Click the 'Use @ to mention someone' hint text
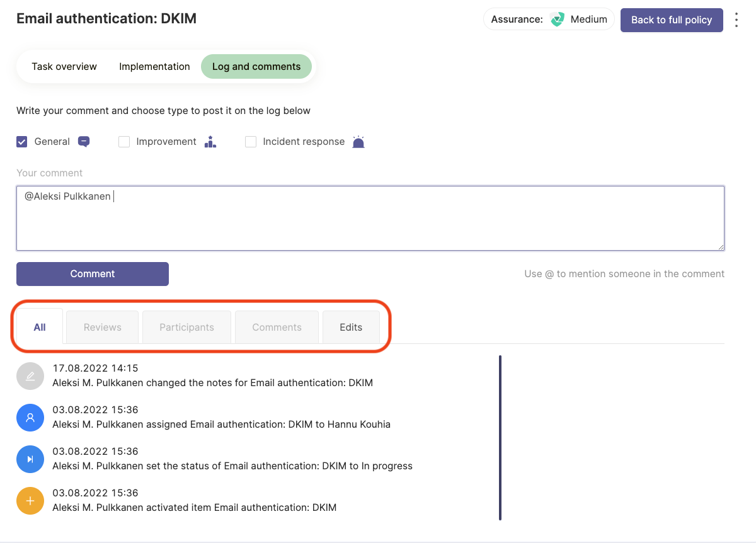Viewport: 756px width, 543px height. tap(624, 274)
